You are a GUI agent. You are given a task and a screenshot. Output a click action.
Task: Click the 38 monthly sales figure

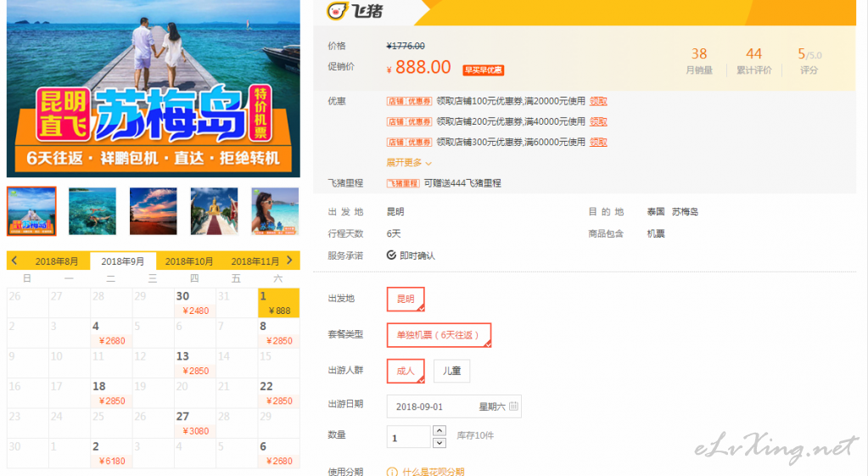(699, 53)
